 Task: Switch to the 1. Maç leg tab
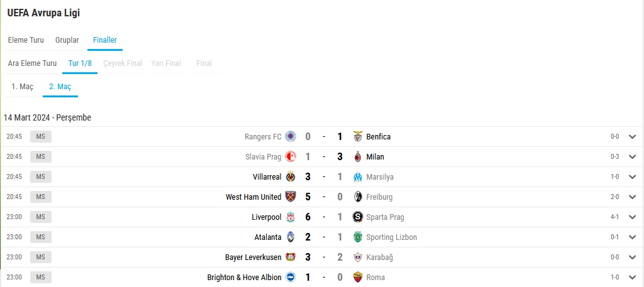22,87
